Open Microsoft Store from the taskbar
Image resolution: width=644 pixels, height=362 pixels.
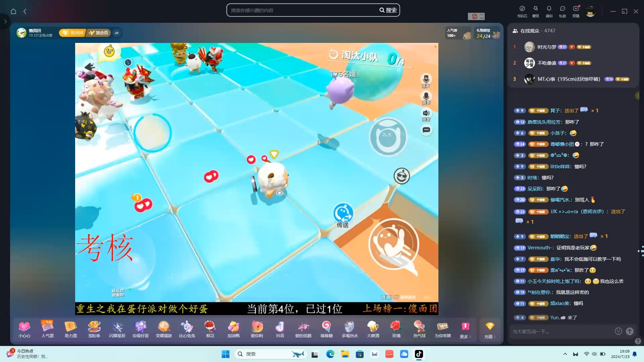[x=360, y=354]
